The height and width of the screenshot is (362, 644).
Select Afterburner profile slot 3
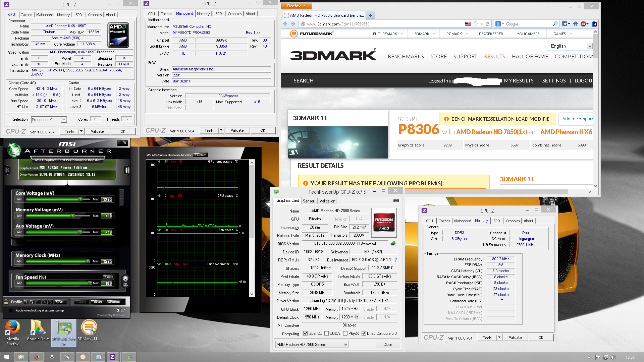click(38, 302)
